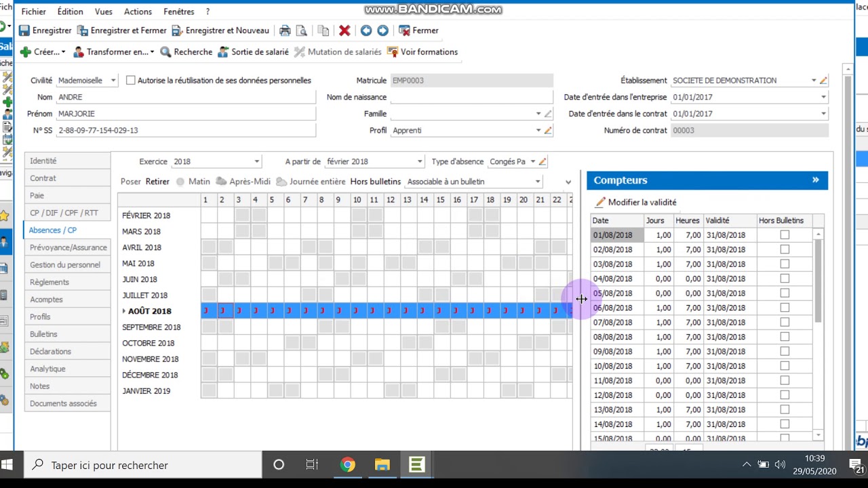
Task: Click the red X delete icon
Action: pyautogui.click(x=344, y=30)
